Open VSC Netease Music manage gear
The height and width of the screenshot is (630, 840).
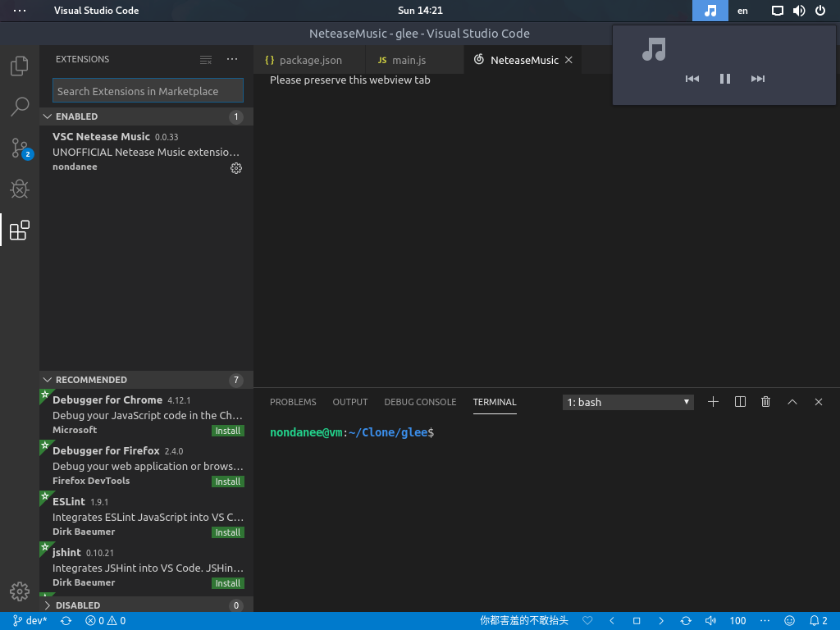pos(236,168)
